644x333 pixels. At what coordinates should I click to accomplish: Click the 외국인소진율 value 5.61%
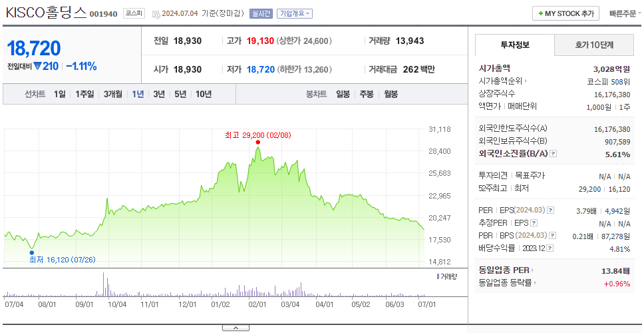618,154
